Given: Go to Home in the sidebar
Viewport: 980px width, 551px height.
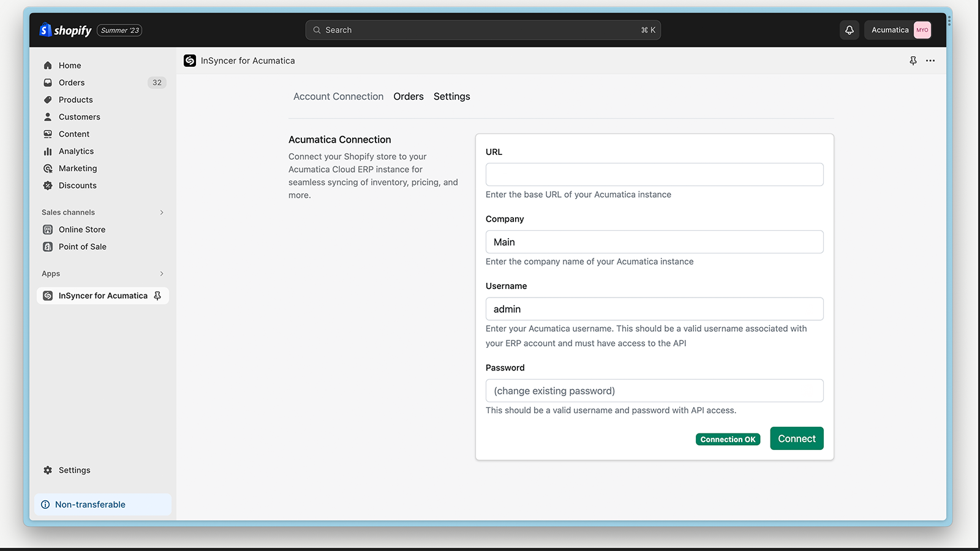Looking at the screenshot, I should click(x=70, y=66).
